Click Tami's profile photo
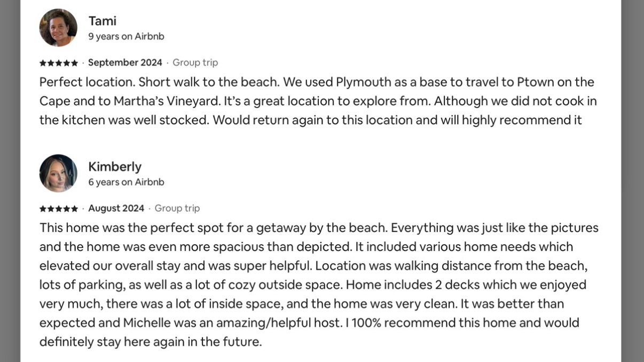 click(x=58, y=28)
